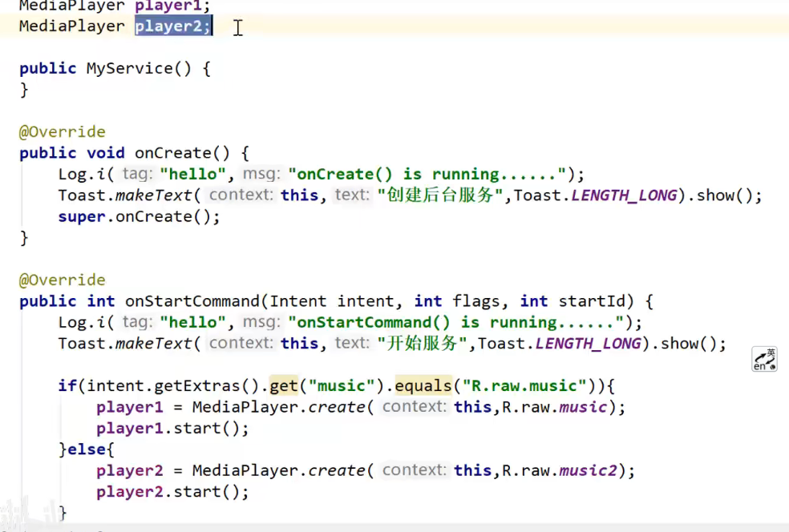Click LENGTH_LONG in the 创建后台服务 Toast line

pyautogui.click(x=624, y=195)
